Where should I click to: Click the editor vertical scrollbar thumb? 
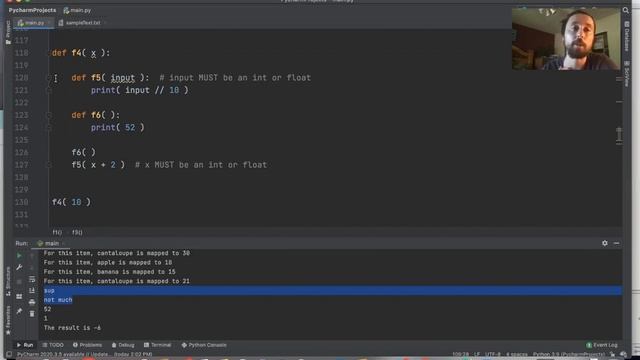[x=619, y=135]
